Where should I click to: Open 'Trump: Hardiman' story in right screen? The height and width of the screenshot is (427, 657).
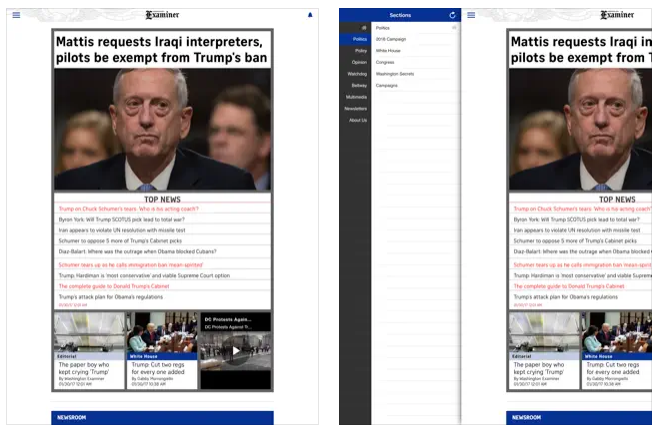click(x=582, y=276)
